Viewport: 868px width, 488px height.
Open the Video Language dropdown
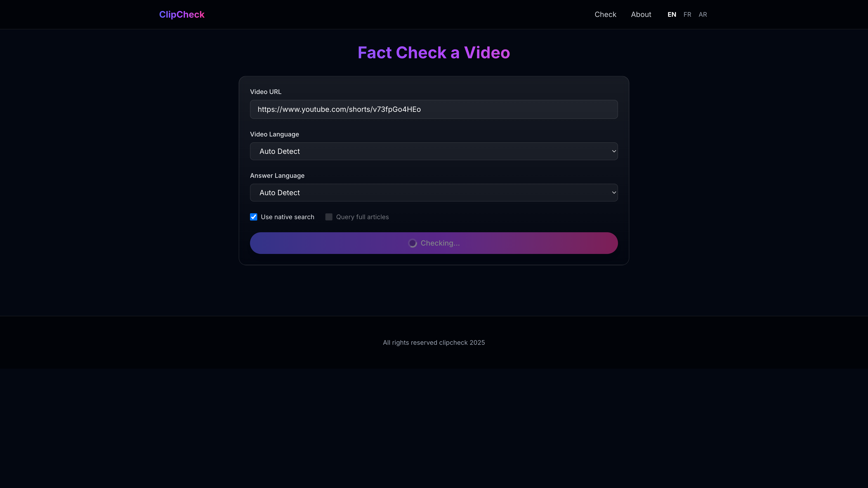(433, 151)
